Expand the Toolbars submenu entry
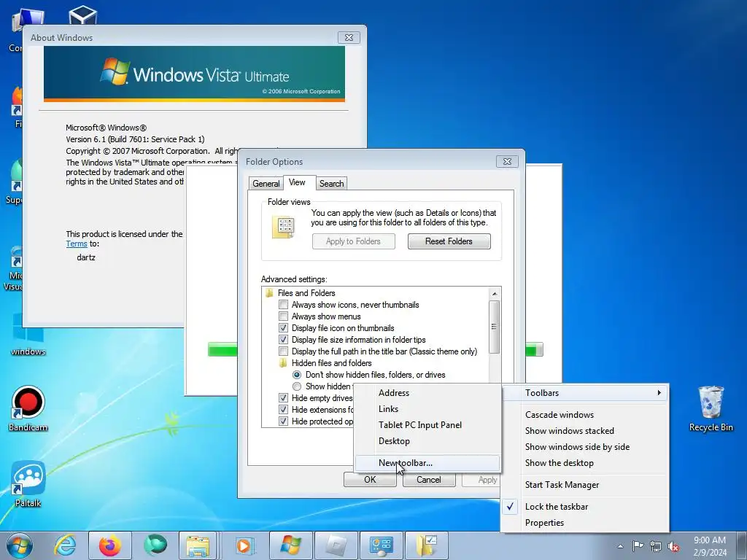747x560 pixels. pos(586,393)
